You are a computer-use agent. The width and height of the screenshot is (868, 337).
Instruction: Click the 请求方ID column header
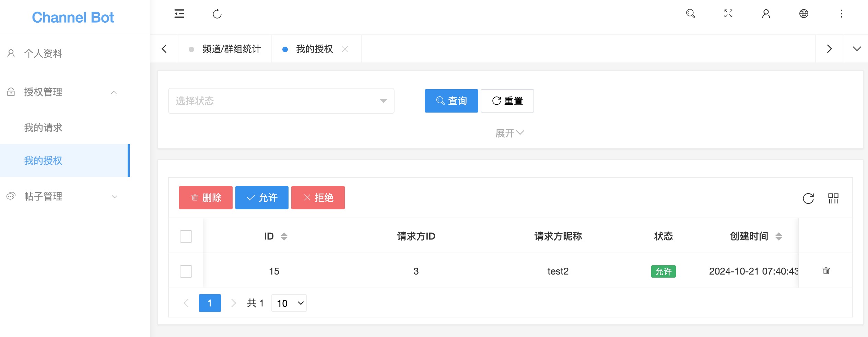click(416, 236)
